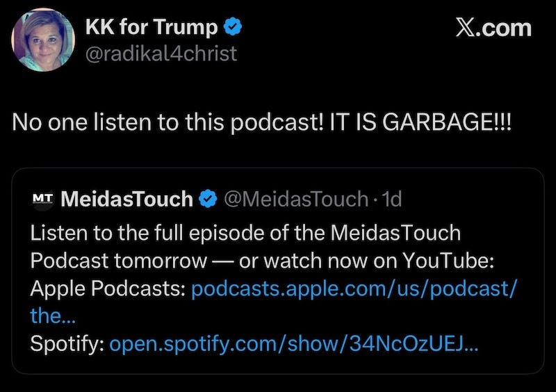Image resolution: width=556 pixels, height=392 pixels.
Task: Click the 'Spotify:' label
Action: tap(67, 344)
